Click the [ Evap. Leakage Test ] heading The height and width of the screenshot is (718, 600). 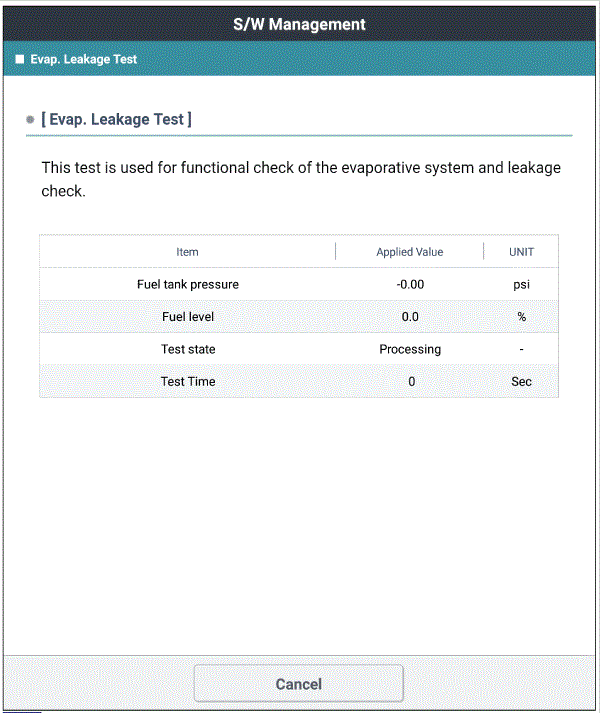pyautogui.click(x=116, y=119)
